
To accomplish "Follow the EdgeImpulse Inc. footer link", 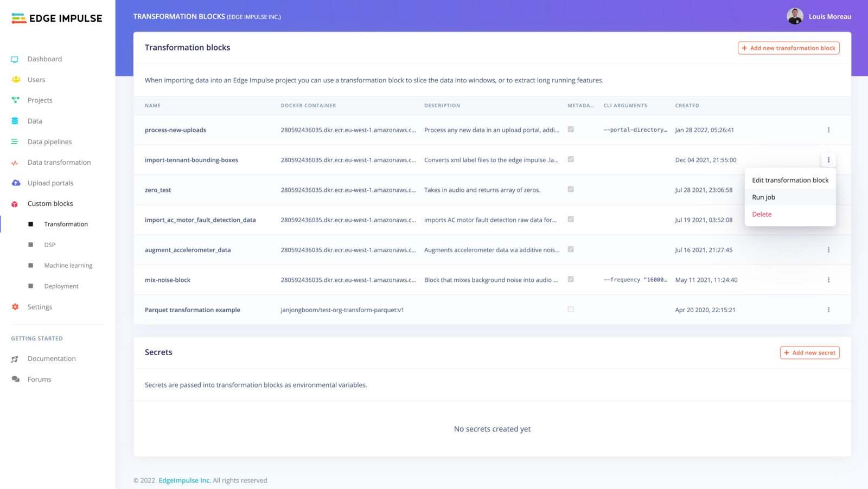I will click(184, 480).
